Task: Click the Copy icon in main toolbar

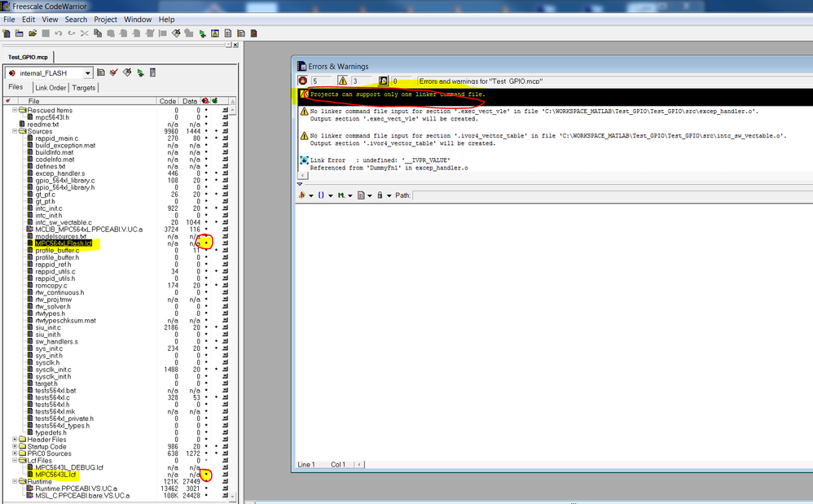Action: click(98, 33)
